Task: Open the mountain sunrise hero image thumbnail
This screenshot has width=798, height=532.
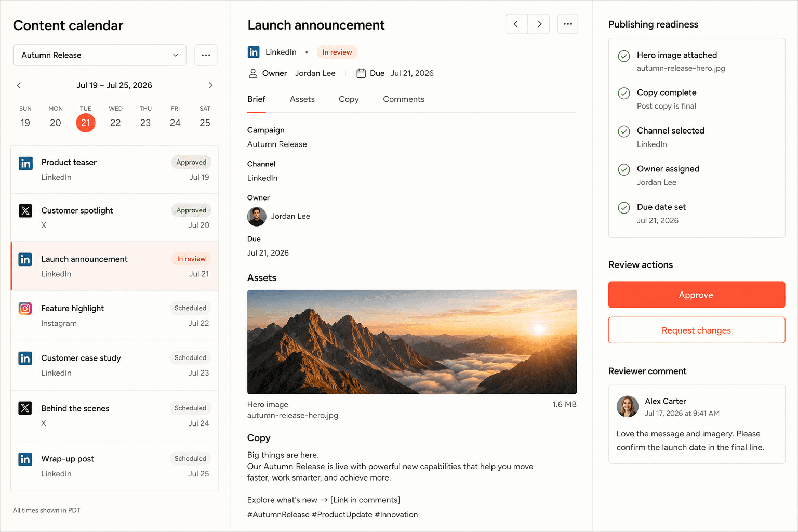Action: tap(412, 342)
